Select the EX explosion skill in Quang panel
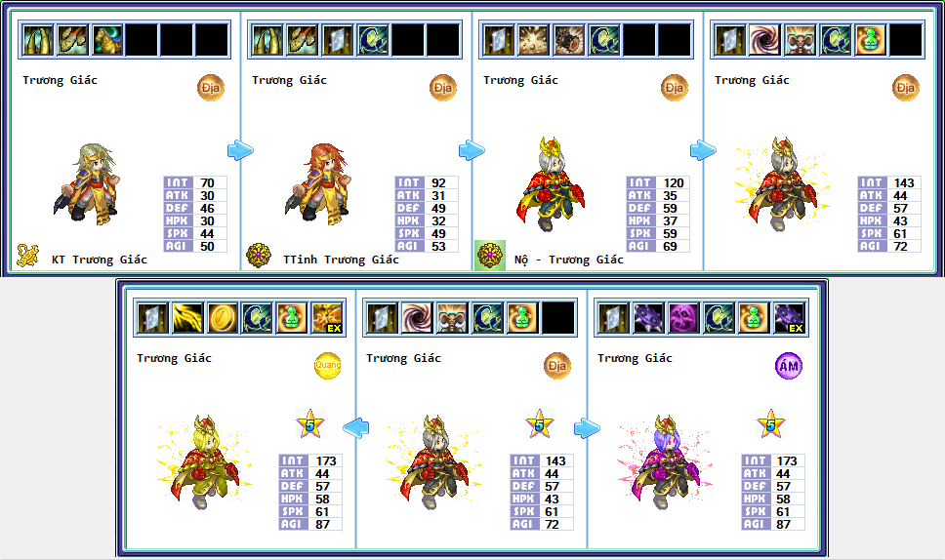The image size is (945, 560). (327, 318)
